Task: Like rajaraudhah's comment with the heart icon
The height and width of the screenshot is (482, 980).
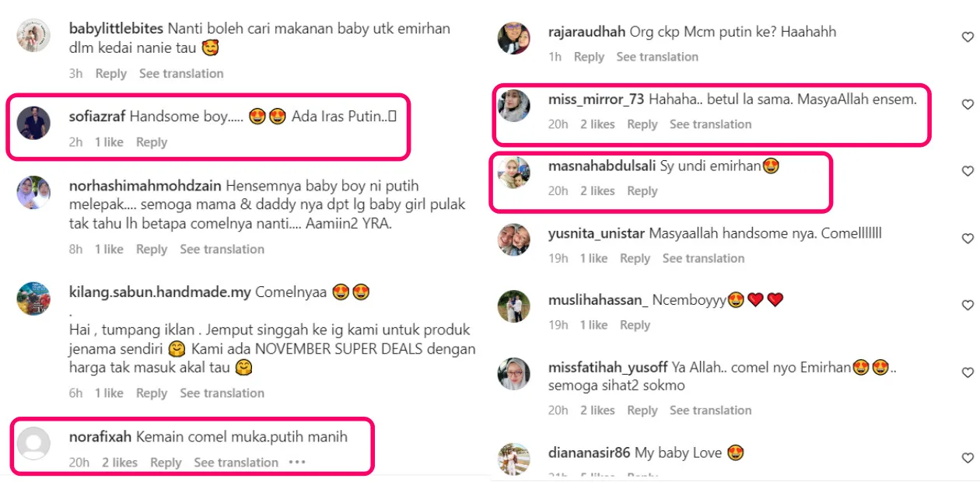Action: pyautogui.click(x=968, y=37)
